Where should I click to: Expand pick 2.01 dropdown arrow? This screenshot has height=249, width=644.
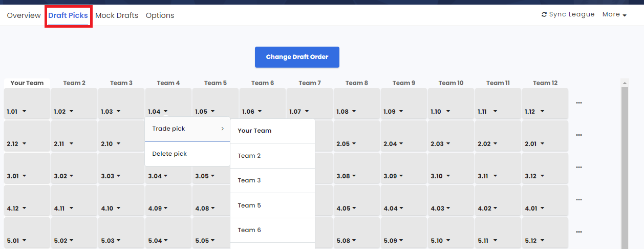[542, 144]
